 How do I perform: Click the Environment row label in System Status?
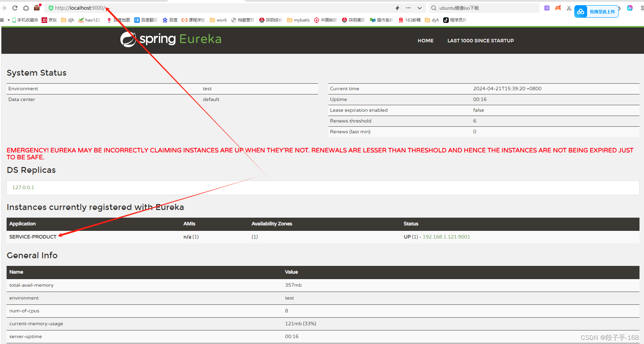point(23,89)
